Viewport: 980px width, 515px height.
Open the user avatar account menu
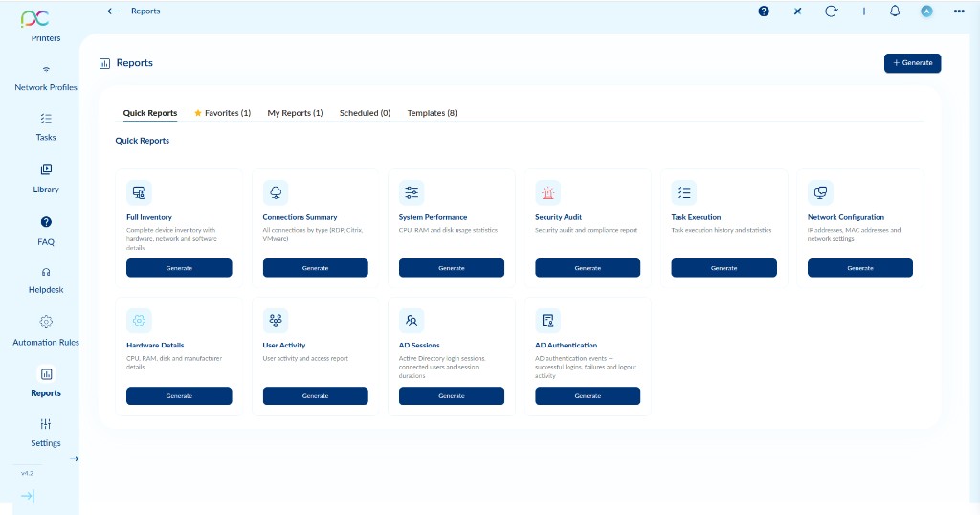tap(926, 11)
